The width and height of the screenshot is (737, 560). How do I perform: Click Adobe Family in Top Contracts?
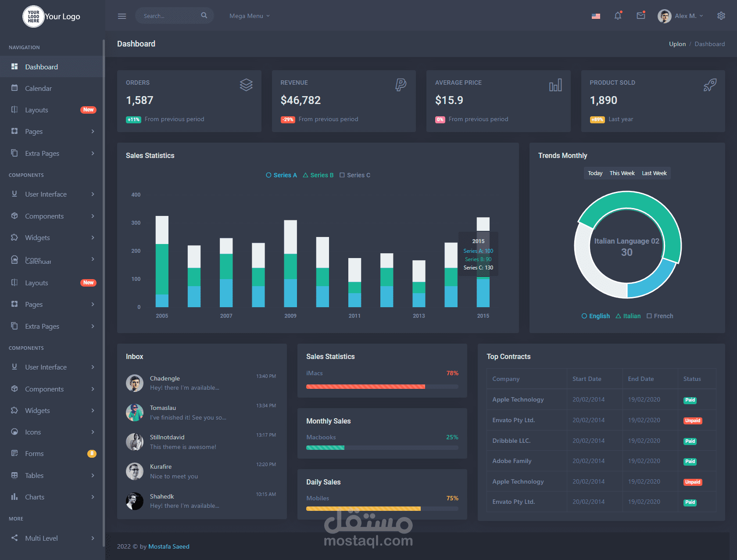pos(512,461)
